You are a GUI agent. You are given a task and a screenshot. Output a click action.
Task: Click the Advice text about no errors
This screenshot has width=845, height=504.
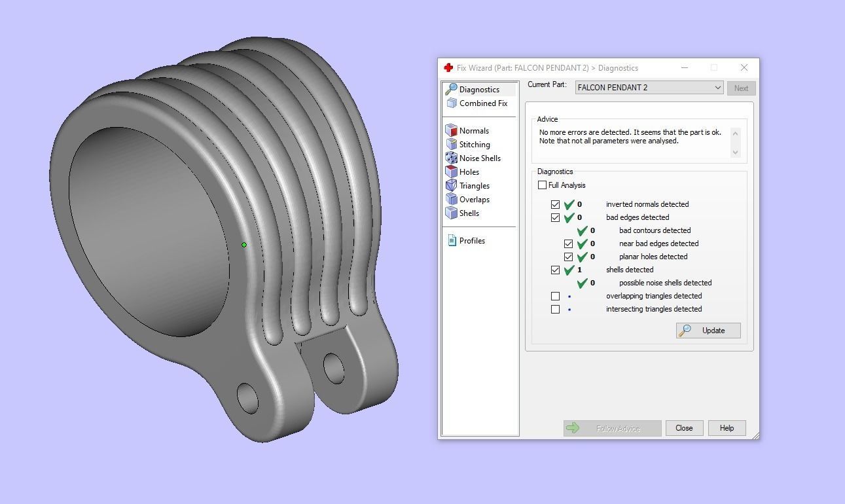(630, 136)
